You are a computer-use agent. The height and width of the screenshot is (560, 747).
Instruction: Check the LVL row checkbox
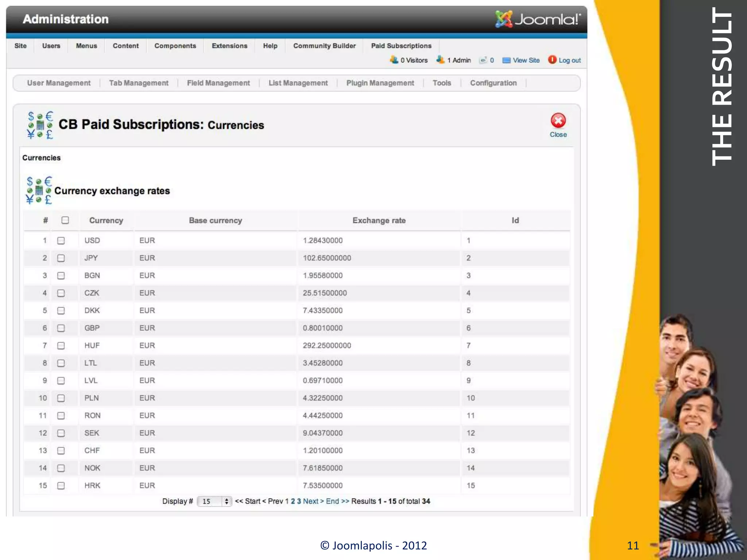pyautogui.click(x=61, y=381)
